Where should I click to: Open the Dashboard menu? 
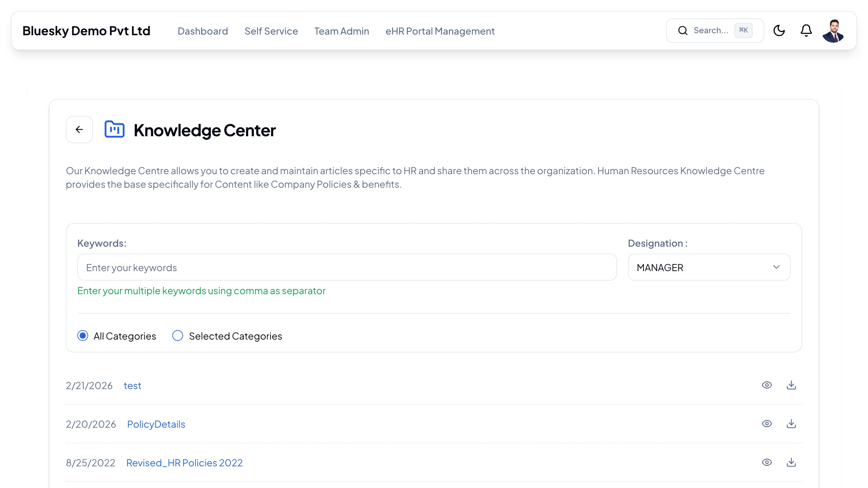pyautogui.click(x=203, y=31)
